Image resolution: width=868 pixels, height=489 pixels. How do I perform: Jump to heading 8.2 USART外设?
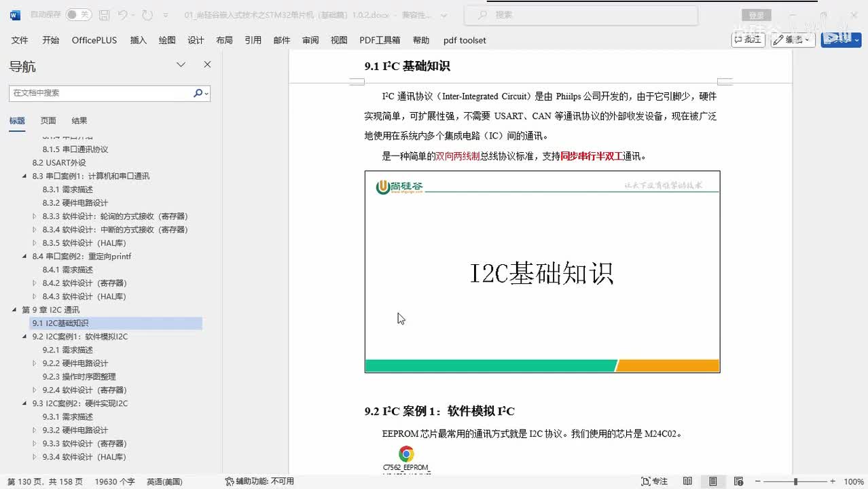(59, 162)
